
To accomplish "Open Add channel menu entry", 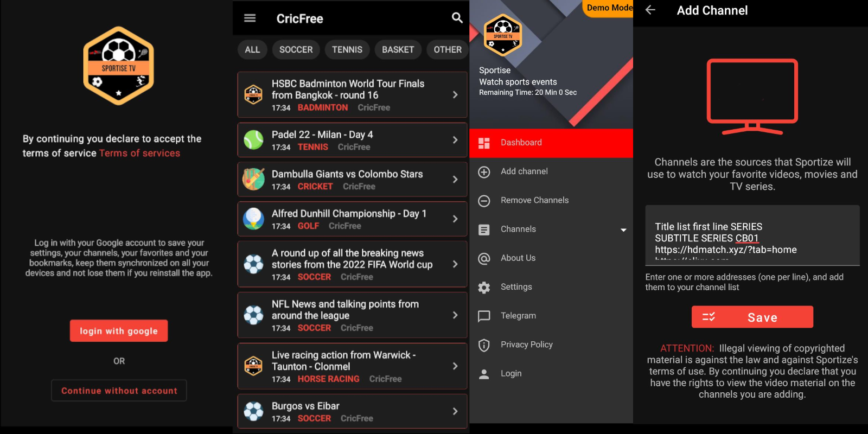I will [x=551, y=171].
